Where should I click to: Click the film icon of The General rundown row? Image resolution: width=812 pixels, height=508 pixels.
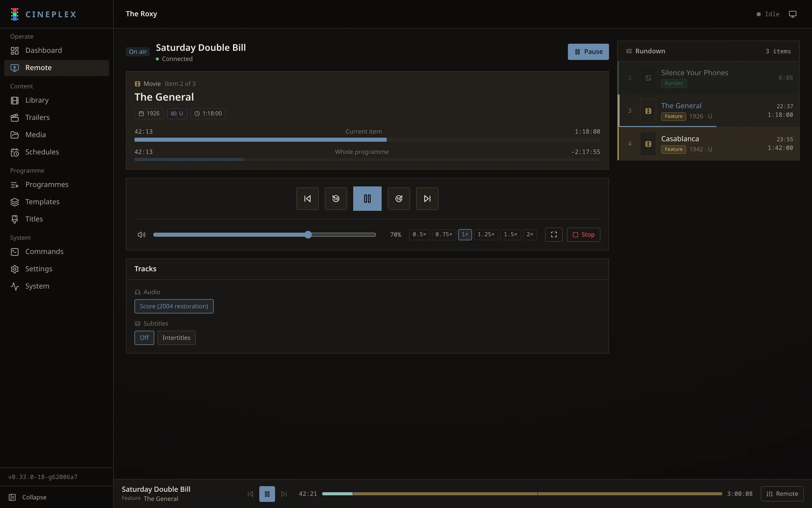(648, 111)
